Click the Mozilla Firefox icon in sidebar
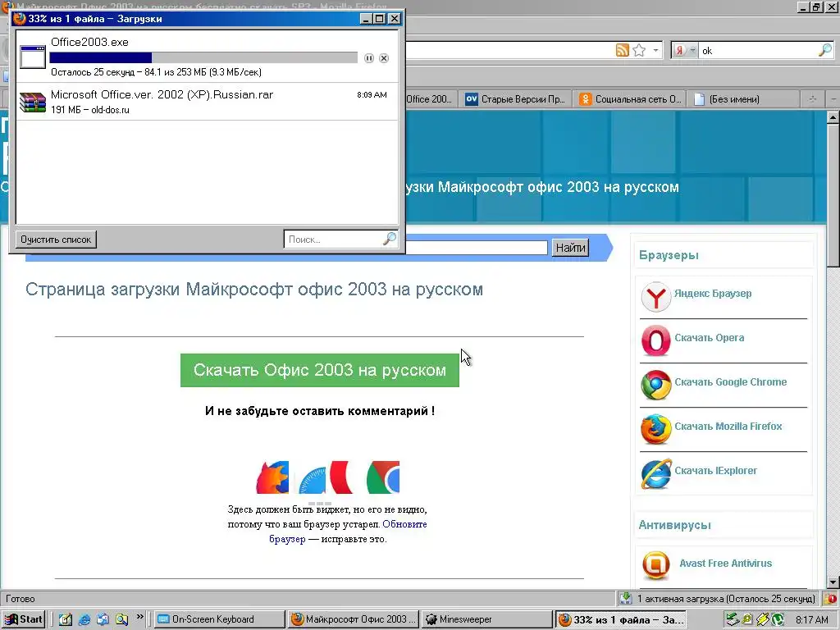The height and width of the screenshot is (630, 840). (655, 429)
